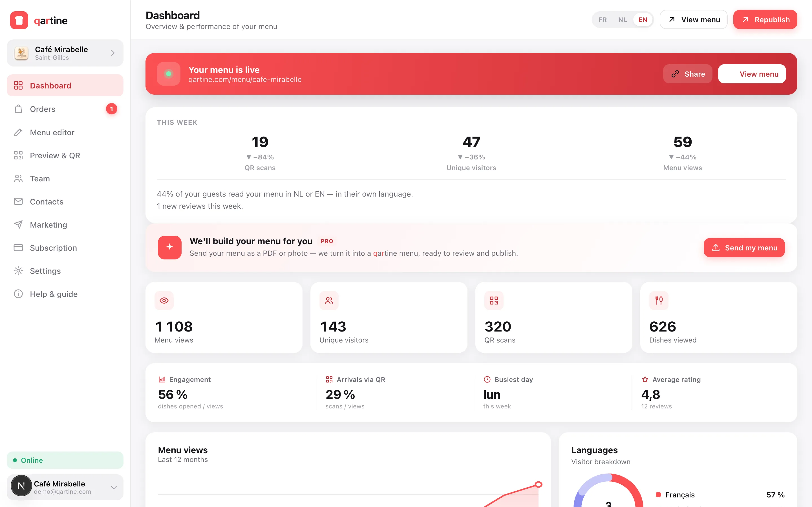Open Orders via the shopping bag icon
The image size is (812, 507).
(x=18, y=109)
